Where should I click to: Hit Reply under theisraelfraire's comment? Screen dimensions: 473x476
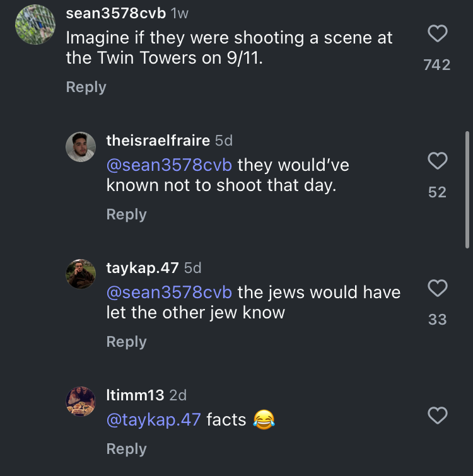coord(126,214)
